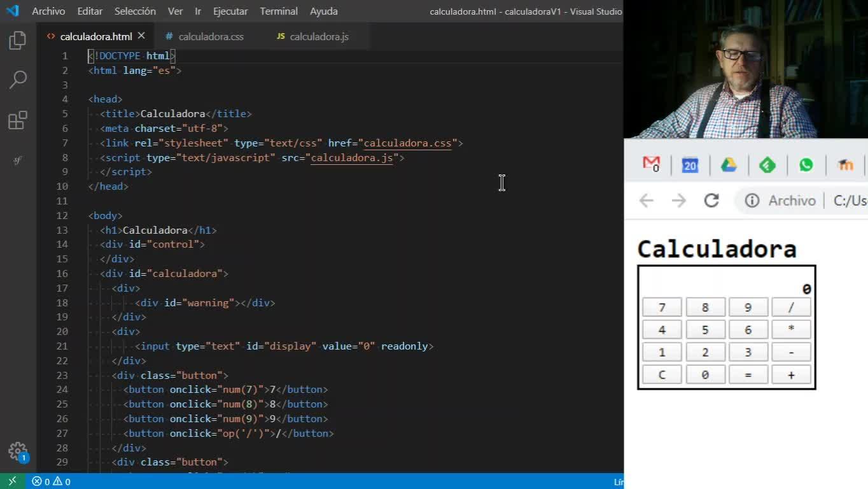Click the VS Code logo icon in the title bar

12,11
